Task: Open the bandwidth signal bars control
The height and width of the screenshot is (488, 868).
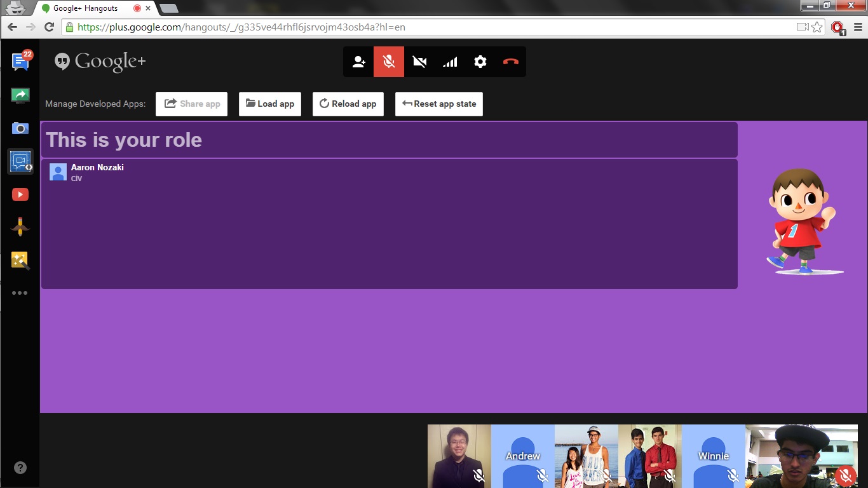Action: pyautogui.click(x=450, y=62)
